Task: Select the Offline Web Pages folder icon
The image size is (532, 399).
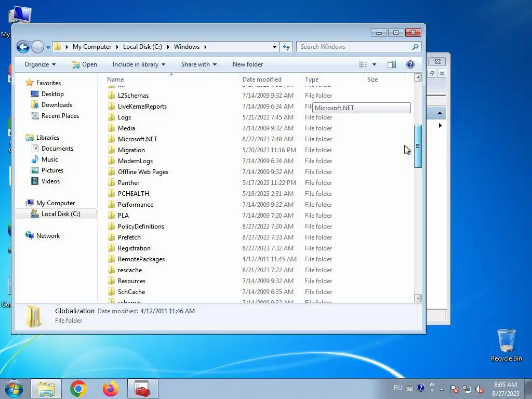Action: coord(111,171)
